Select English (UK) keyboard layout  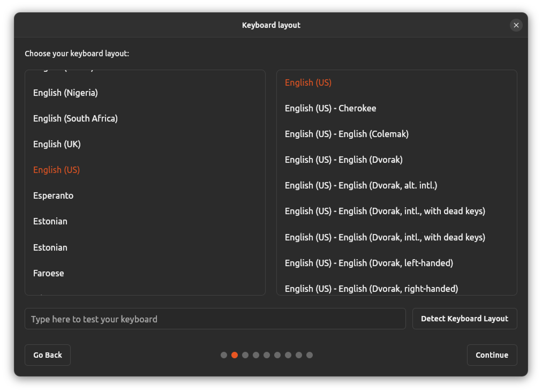click(57, 144)
